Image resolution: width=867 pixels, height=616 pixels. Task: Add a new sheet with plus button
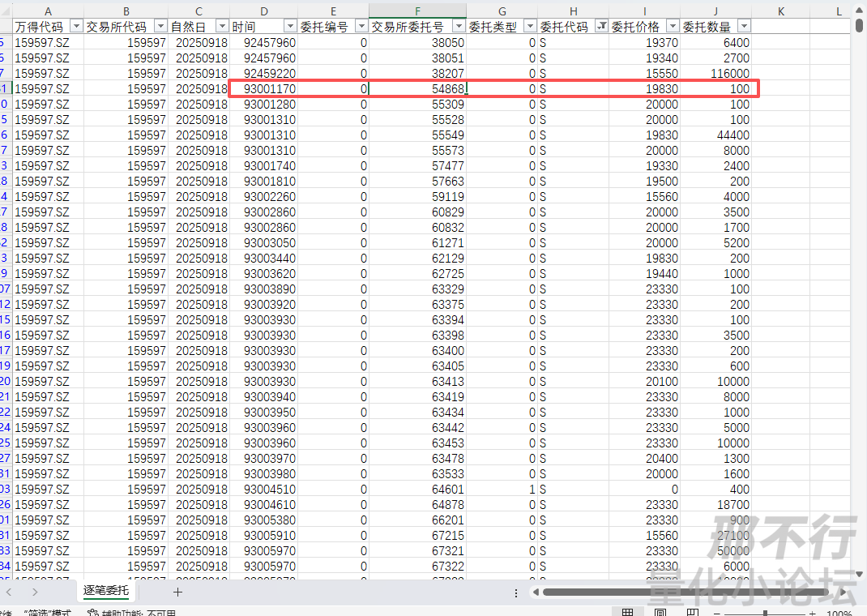(177, 592)
